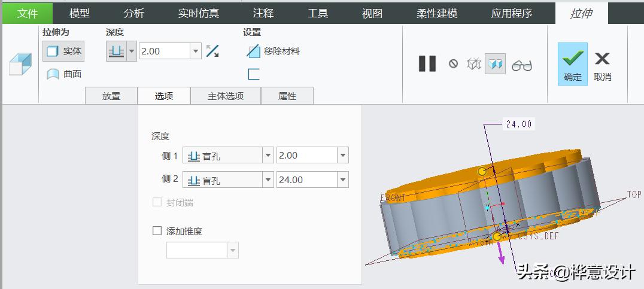The height and width of the screenshot is (289, 644).
Task: Pause the extrude feature tool
Action: [427, 64]
